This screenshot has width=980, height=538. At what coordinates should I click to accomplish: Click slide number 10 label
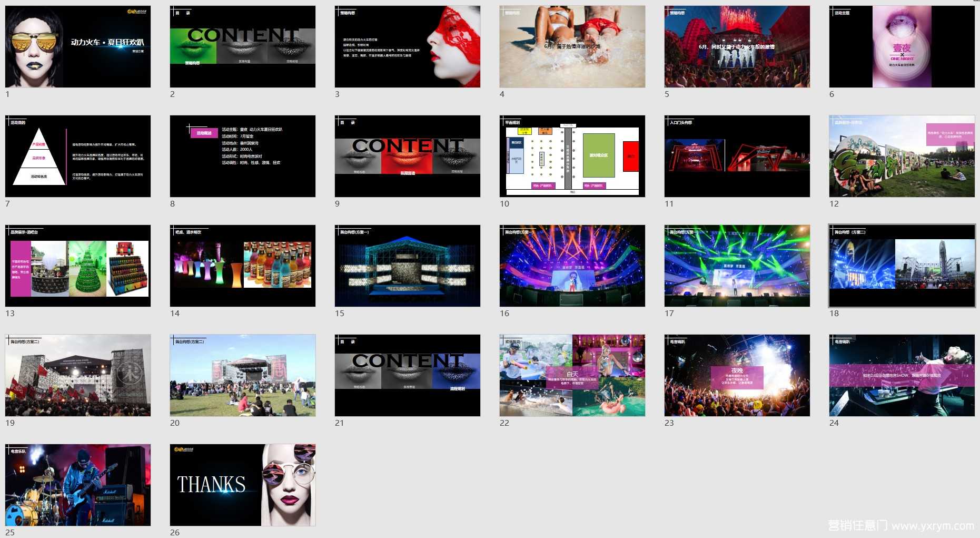pyautogui.click(x=504, y=203)
